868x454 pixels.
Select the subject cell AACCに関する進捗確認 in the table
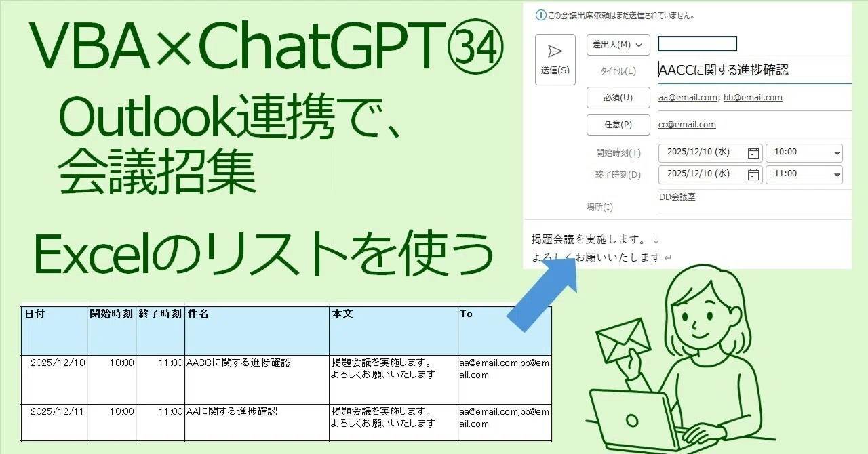tap(257, 379)
